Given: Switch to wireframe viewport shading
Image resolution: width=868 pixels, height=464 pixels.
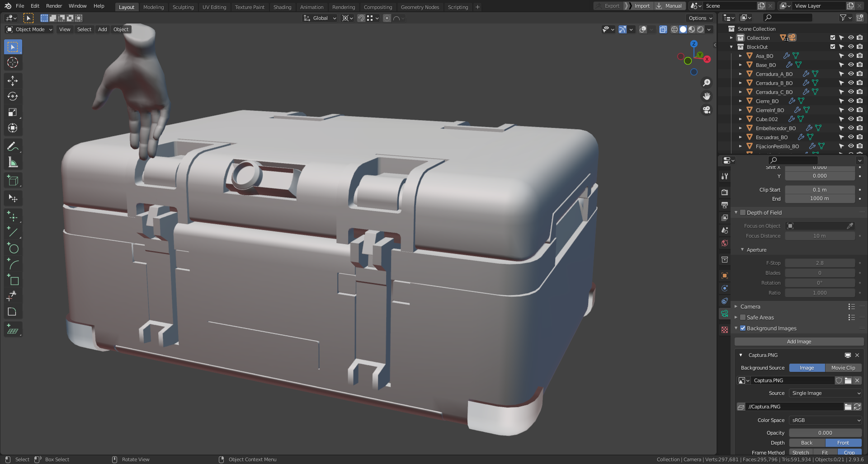Looking at the screenshot, I should 675,29.
